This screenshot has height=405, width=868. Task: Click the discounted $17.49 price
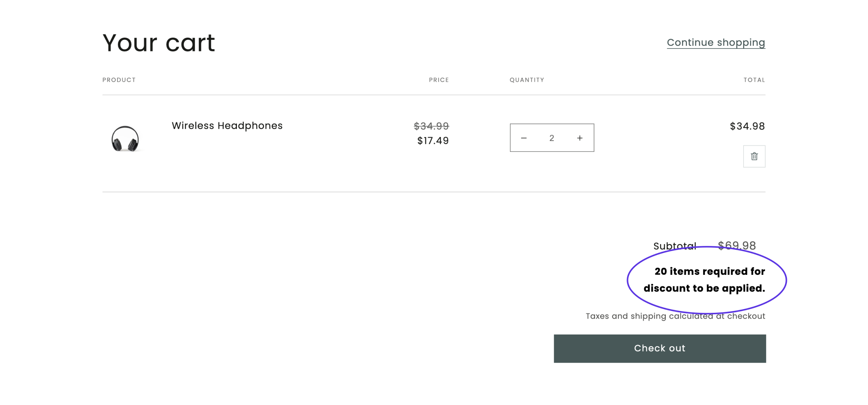point(433,141)
